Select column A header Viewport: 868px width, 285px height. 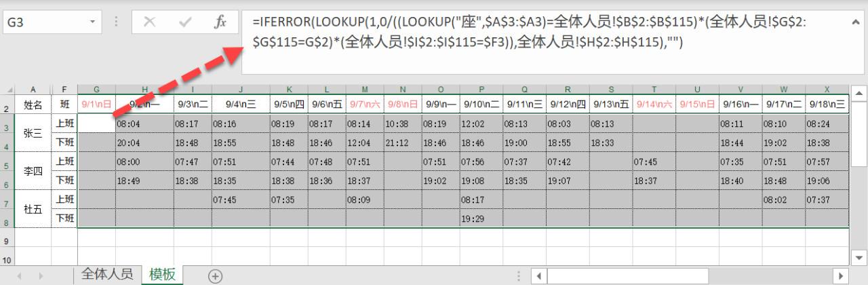coord(33,90)
